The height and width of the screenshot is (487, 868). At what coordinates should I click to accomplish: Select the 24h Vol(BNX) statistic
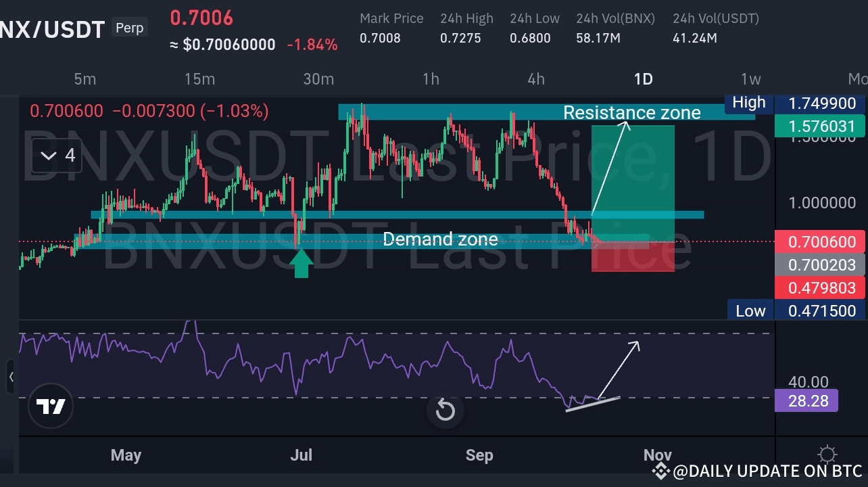click(x=615, y=28)
